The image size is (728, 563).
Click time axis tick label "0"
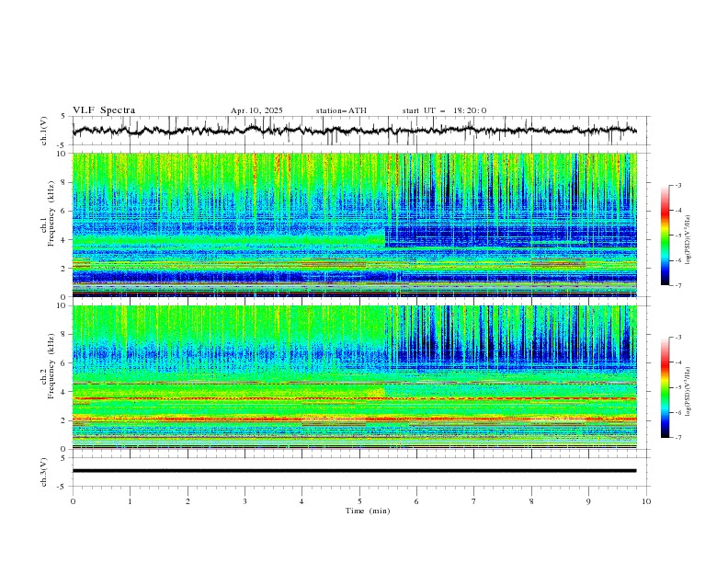tap(73, 501)
